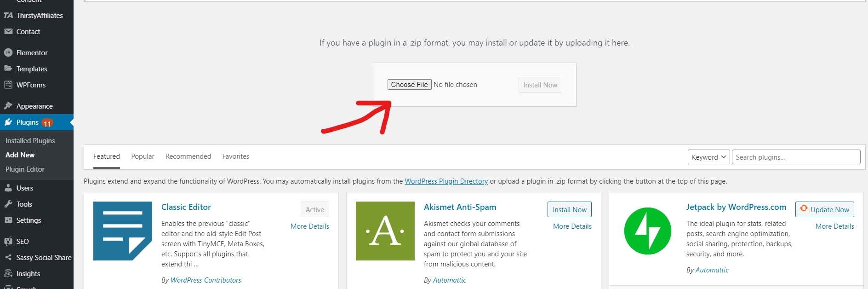Click the Classic Editor plugin thumbnail

[123, 231]
